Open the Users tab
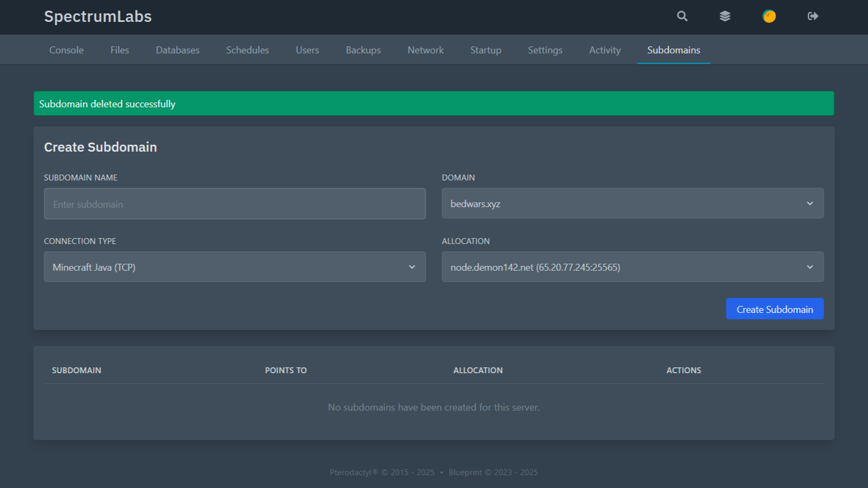This screenshot has height=488, width=868. pyautogui.click(x=307, y=50)
